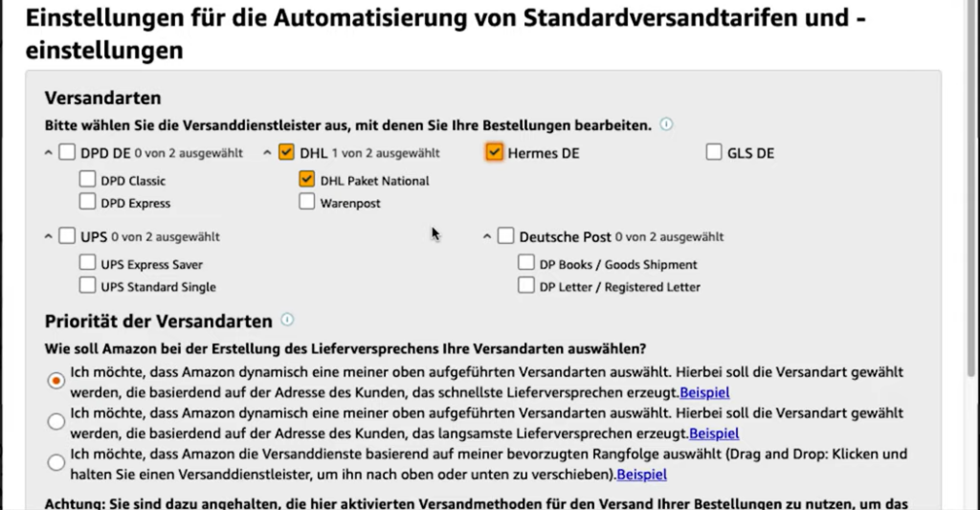Open Beispiel link for langsamste Lieferversprechen
Viewport: 980px width, 510px height.
(x=714, y=433)
